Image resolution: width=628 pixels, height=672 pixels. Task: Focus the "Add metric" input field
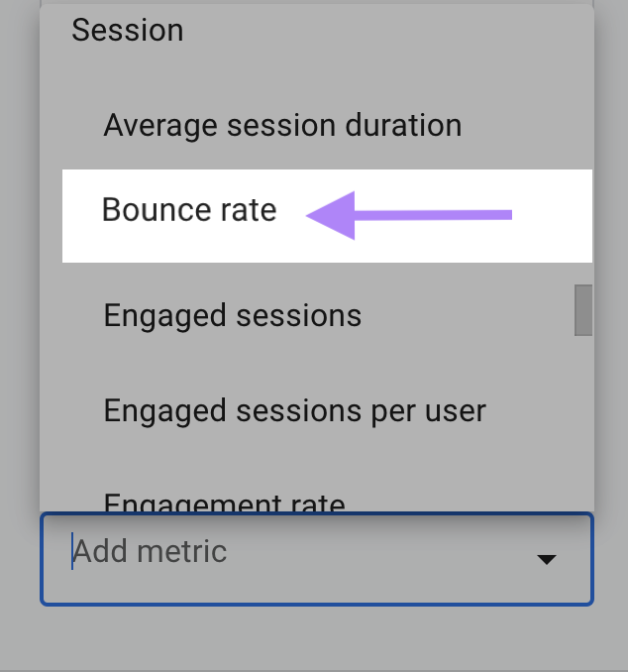click(297, 558)
